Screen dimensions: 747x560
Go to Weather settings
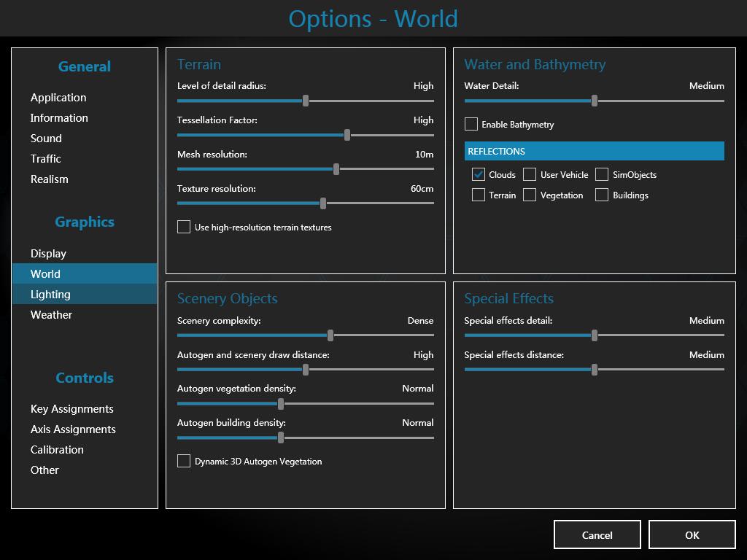point(51,315)
